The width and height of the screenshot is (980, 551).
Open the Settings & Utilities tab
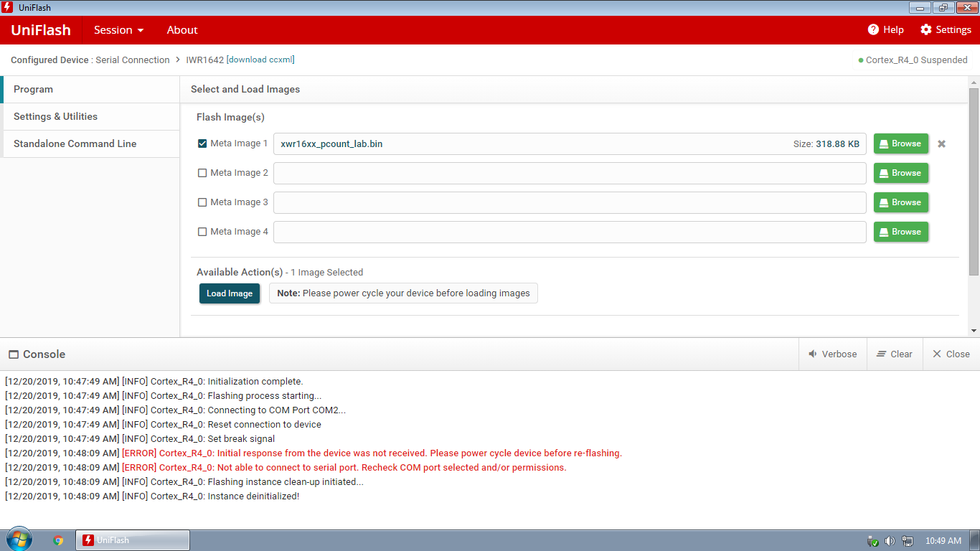[90, 117]
